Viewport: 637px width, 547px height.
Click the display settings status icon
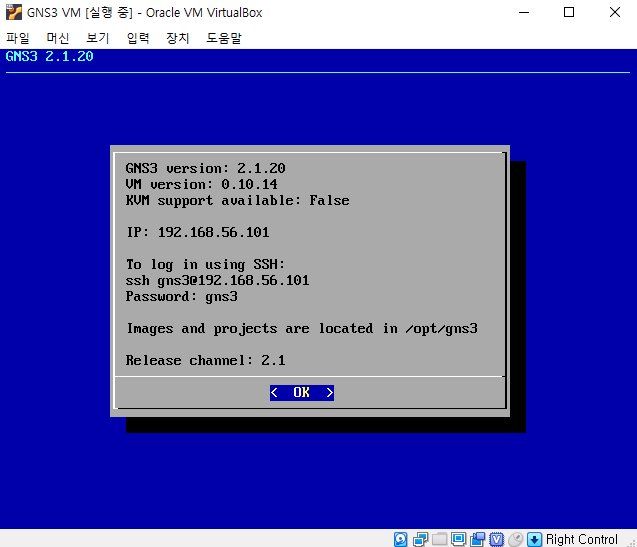[458, 539]
